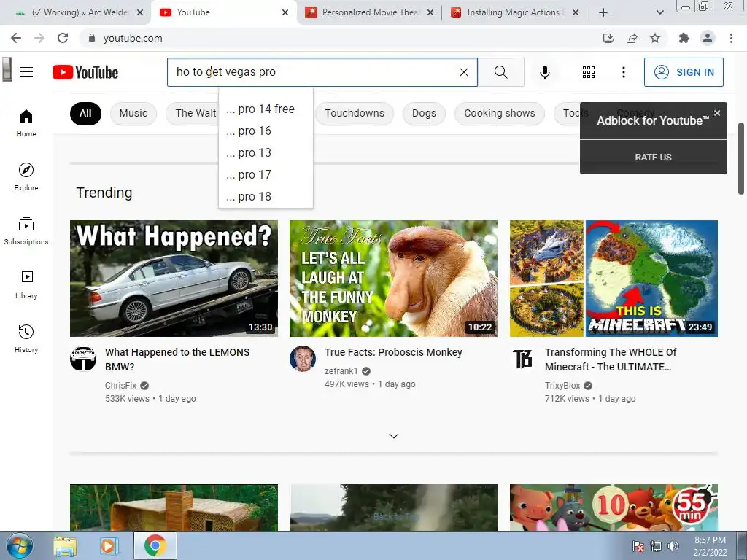Close the Adblock for Youtube popup
This screenshot has width=747, height=560.
[717, 113]
